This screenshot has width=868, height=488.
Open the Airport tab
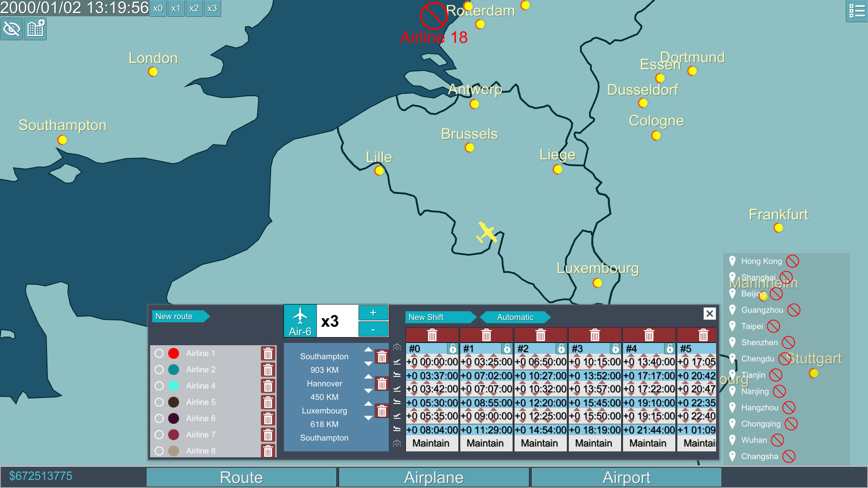(x=626, y=477)
